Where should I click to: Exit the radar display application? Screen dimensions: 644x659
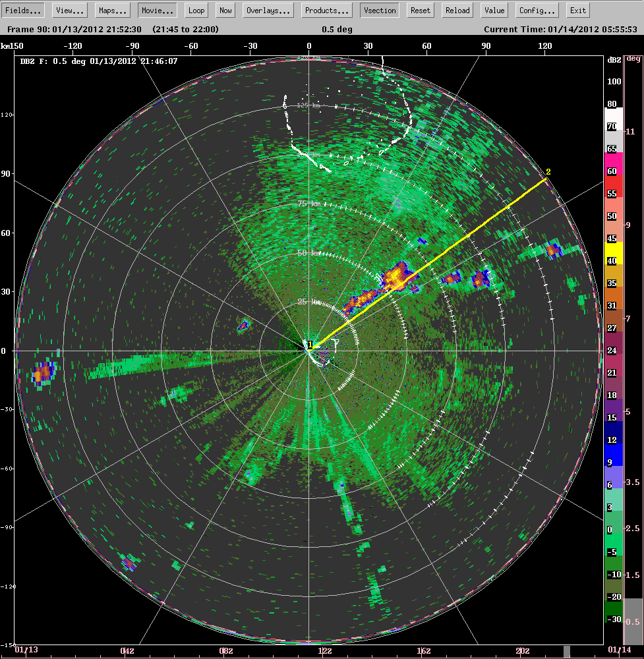577,10
